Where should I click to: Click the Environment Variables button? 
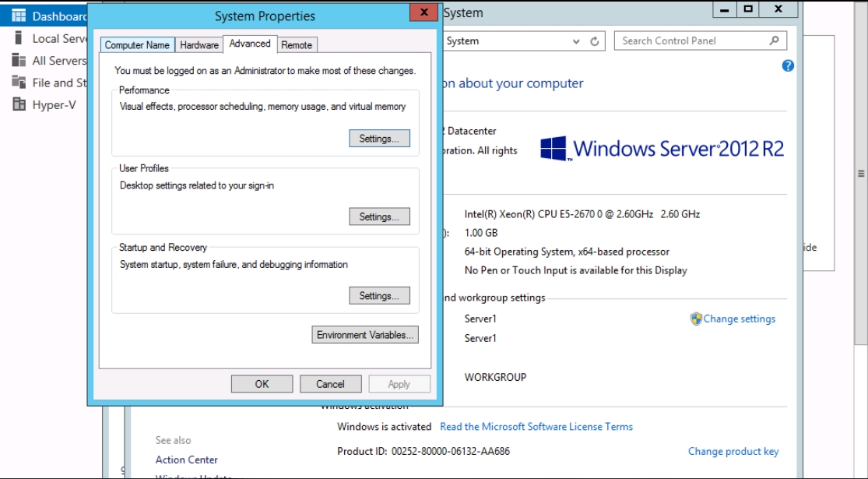[365, 335]
